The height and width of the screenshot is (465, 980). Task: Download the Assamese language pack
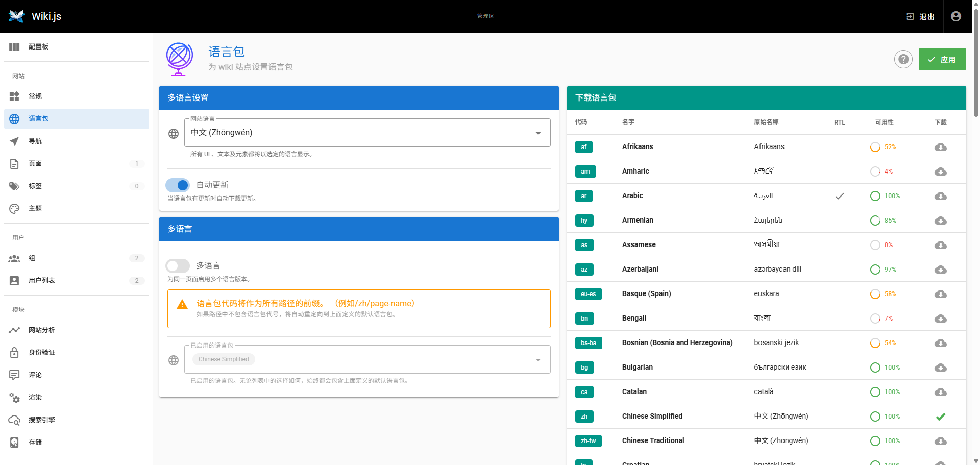pyautogui.click(x=941, y=245)
